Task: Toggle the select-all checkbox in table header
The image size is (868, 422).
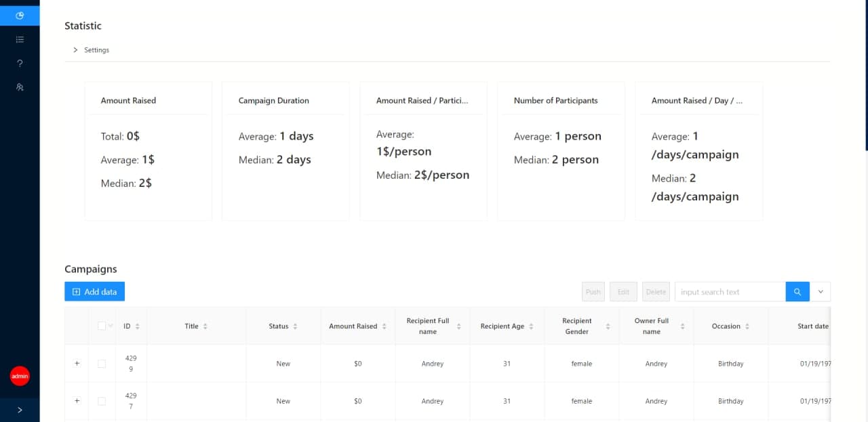Action: pyautogui.click(x=101, y=326)
